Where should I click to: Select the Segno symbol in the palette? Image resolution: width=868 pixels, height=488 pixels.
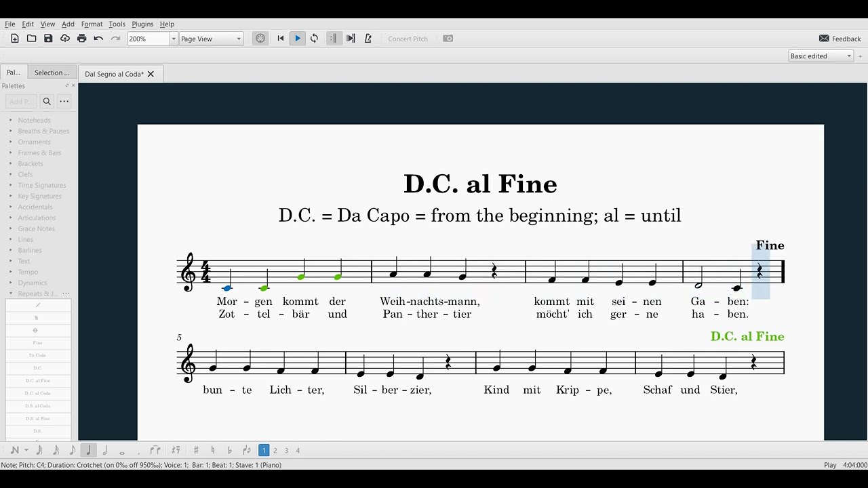[37, 317]
